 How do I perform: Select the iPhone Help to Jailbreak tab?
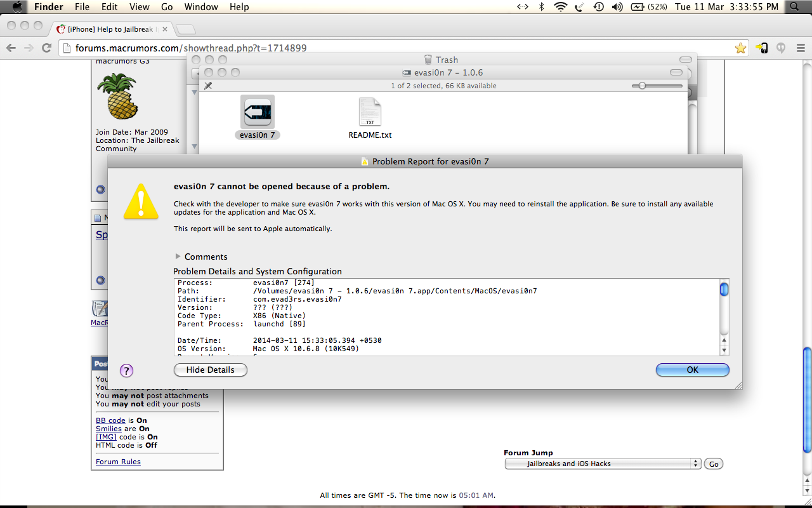click(111, 29)
